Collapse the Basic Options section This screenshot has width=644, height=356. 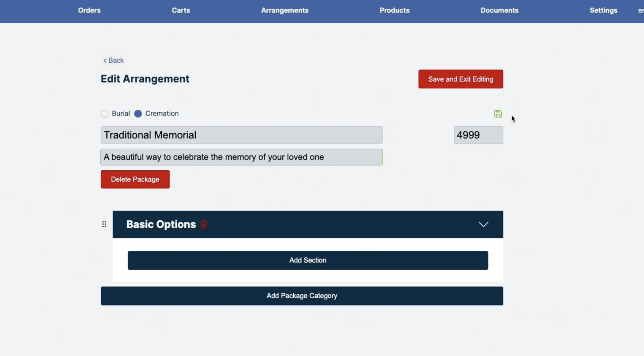point(483,224)
